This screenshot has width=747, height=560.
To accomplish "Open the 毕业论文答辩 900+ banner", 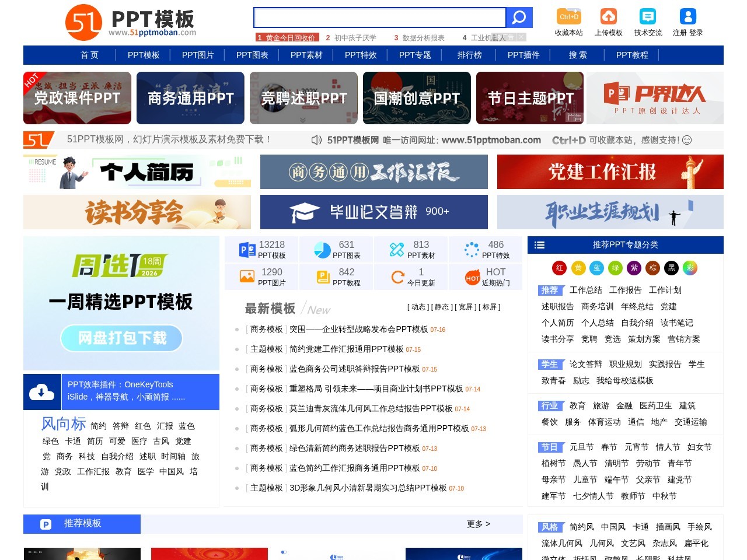I will click(x=374, y=212).
